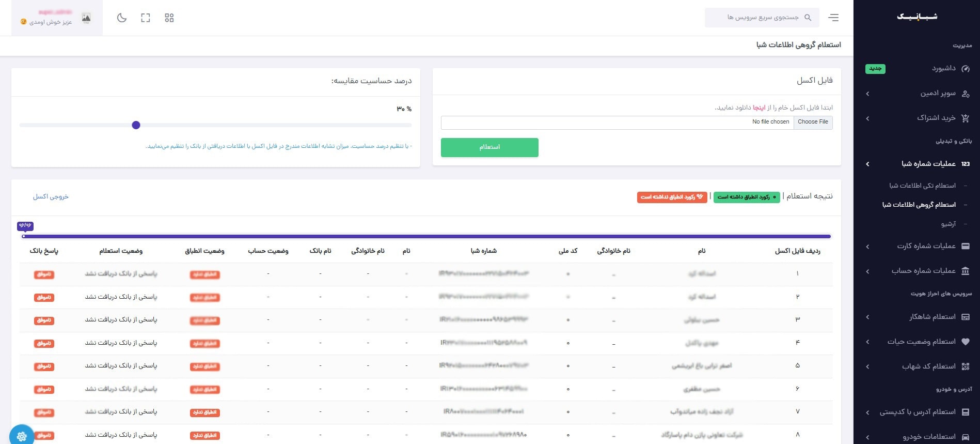
Task: Click Choose File button
Action: click(x=813, y=122)
